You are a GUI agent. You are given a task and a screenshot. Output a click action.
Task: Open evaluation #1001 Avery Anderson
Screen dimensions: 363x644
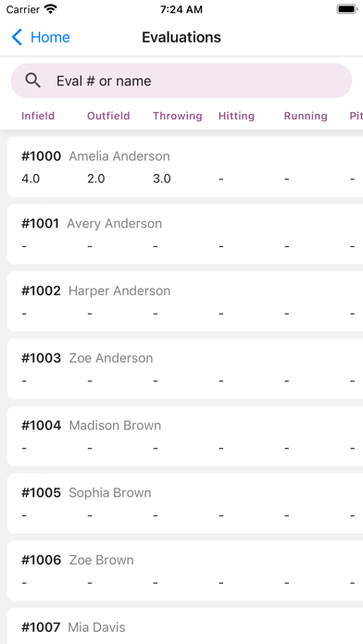pyautogui.click(x=185, y=234)
